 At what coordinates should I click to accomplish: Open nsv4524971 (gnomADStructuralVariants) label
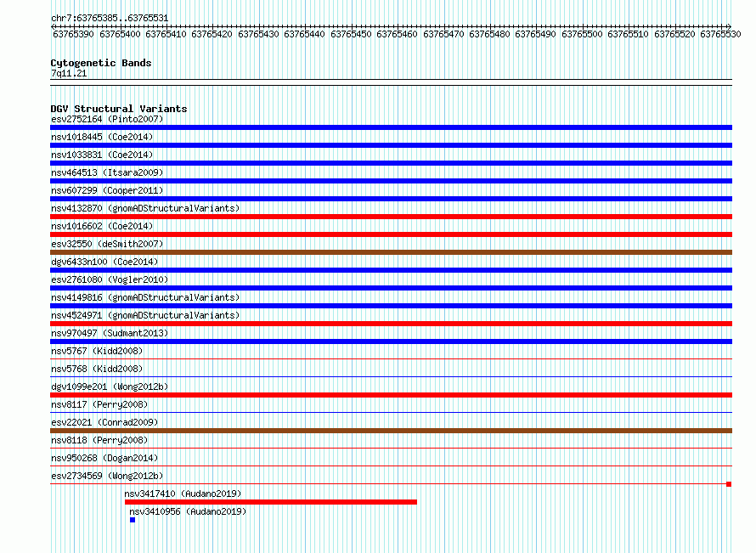click(145, 315)
